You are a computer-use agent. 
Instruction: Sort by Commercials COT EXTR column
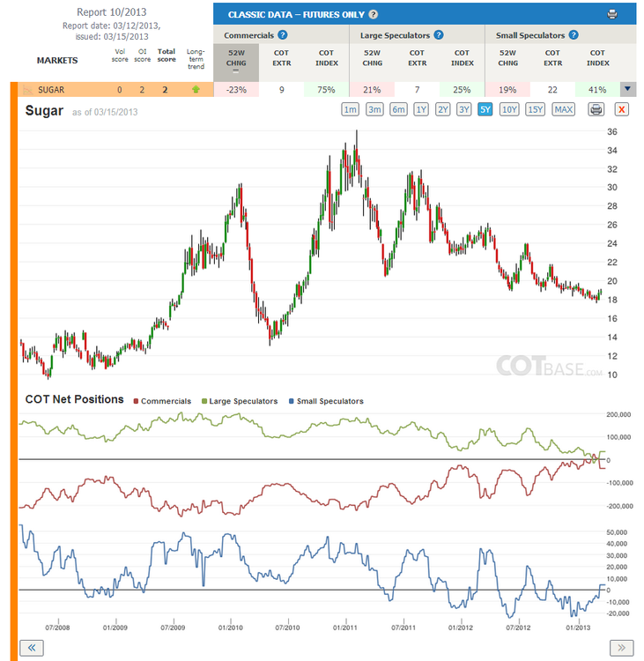coord(281,58)
